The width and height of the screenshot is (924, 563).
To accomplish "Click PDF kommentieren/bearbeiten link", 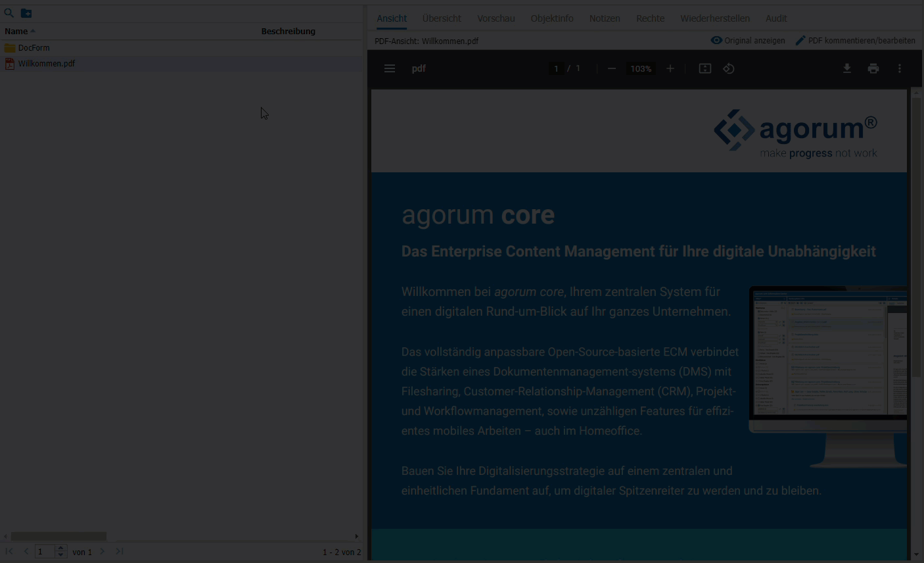I will (855, 41).
